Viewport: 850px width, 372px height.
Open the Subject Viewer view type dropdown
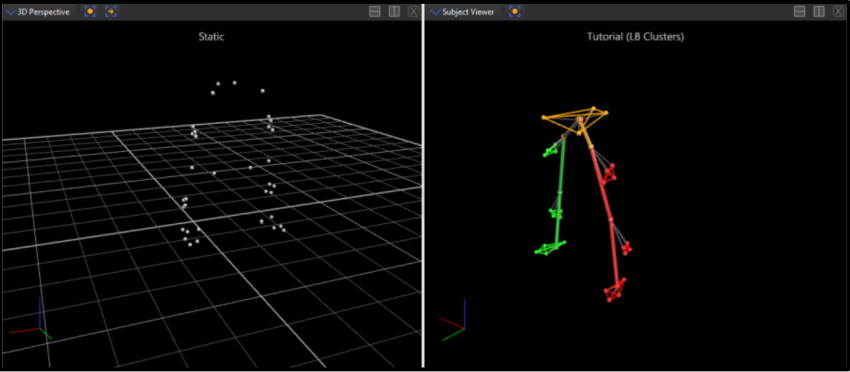point(435,12)
